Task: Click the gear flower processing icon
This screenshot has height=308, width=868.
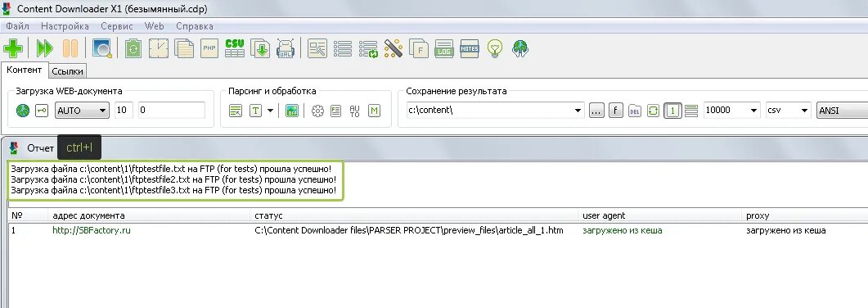Action: coord(317,111)
